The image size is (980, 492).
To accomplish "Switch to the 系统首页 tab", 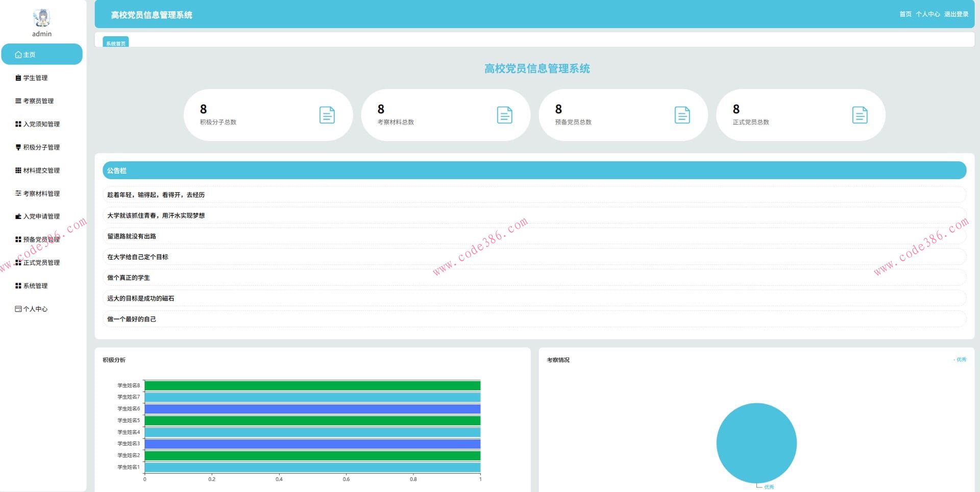I will click(x=116, y=42).
